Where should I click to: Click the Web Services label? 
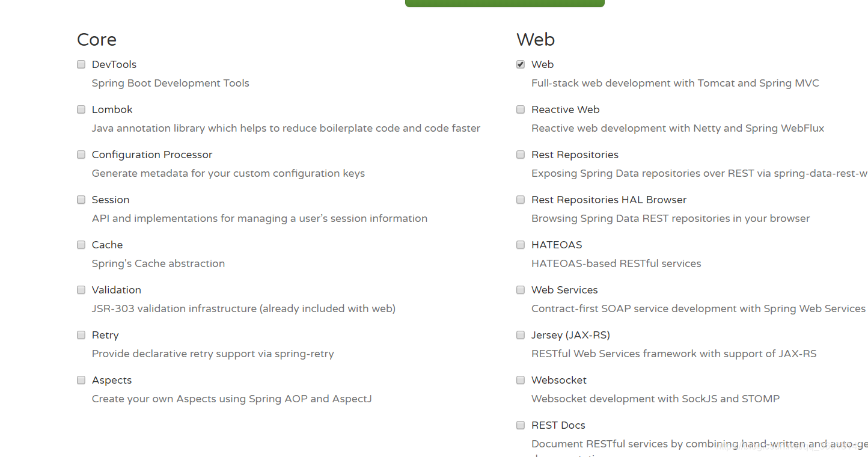tap(564, 290)
